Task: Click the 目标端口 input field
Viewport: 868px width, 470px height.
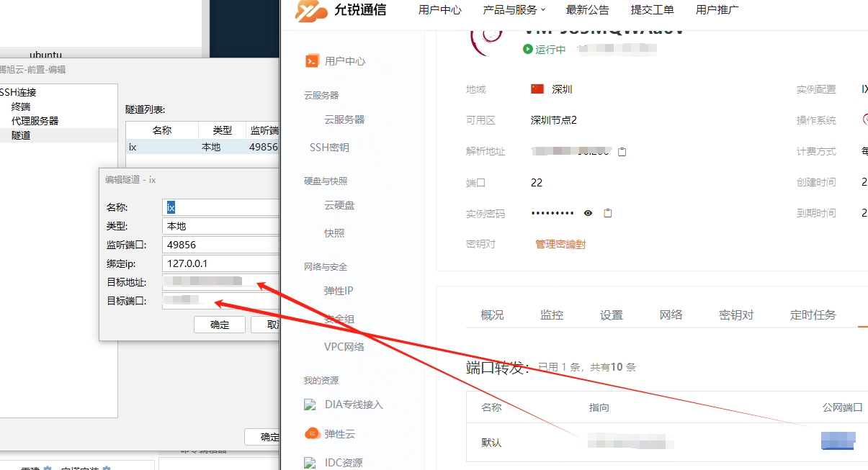Action: [220, 301]
